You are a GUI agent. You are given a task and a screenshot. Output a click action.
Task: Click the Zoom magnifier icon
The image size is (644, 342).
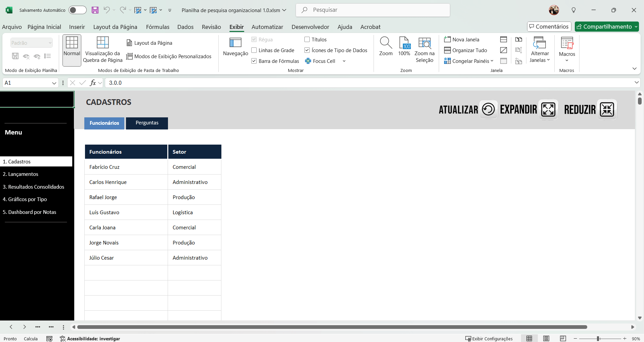[x=386, y=43]
